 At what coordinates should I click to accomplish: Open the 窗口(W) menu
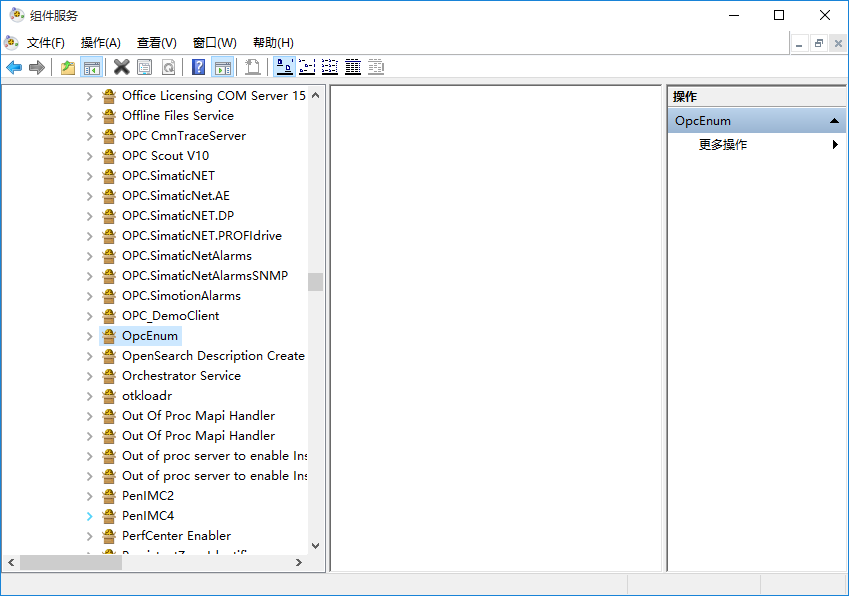214,43
